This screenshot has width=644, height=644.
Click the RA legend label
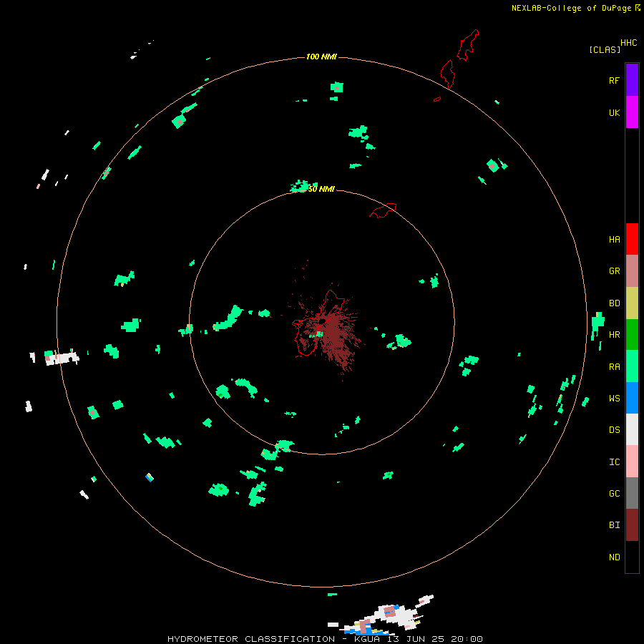[614, 367]
